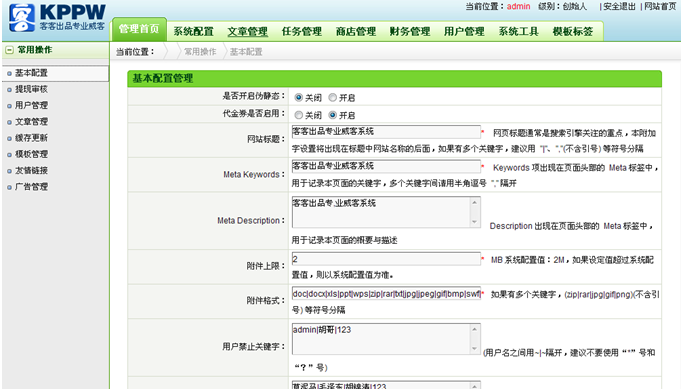Click 用户禁止关键字 scrollbar down arrow
Image resolution: width=681 pixels, height=389 pixels.
(475, 349)
